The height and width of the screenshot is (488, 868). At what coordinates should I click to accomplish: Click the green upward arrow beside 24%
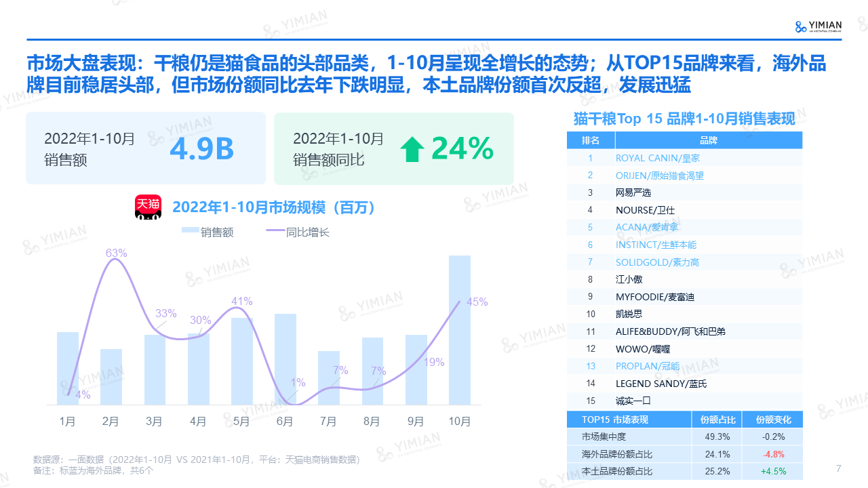click(x=412, y=149)
